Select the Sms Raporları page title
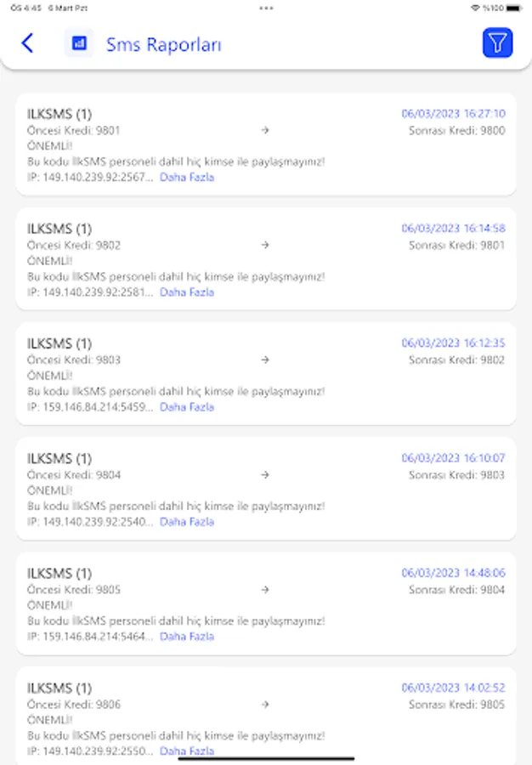This screenshot has width=532, height=765. 163,44
